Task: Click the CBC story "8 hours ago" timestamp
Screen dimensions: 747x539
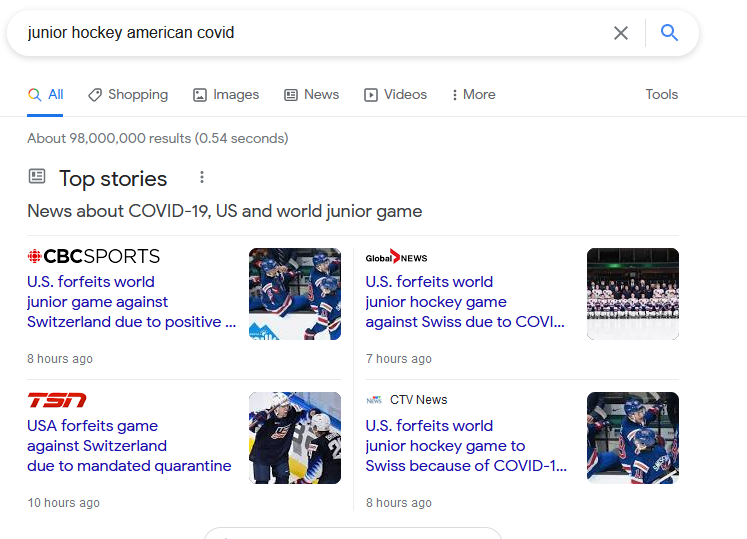Action: coord(60,359)
